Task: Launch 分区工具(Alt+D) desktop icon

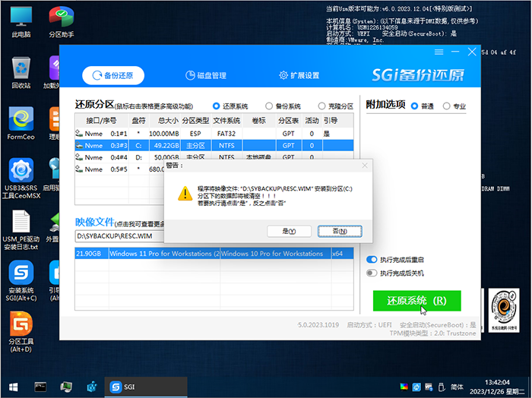Action: coord(21,332)
